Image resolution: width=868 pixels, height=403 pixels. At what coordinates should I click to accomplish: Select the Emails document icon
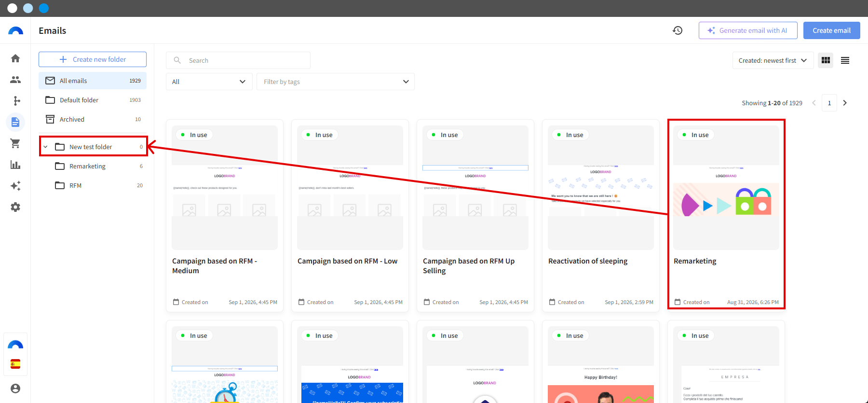pos(15,122)
